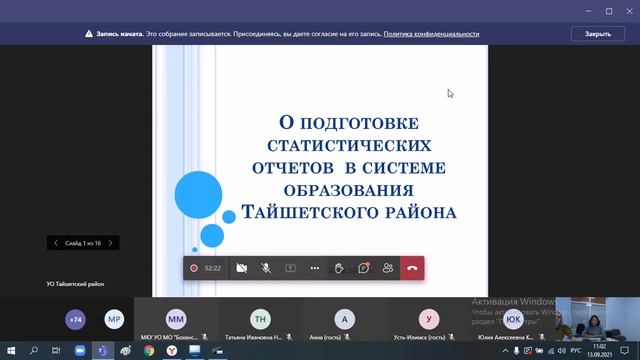Go to the previous slide
Image resolution: width=640 pixels, height=360 pixels.
(56, 243)
